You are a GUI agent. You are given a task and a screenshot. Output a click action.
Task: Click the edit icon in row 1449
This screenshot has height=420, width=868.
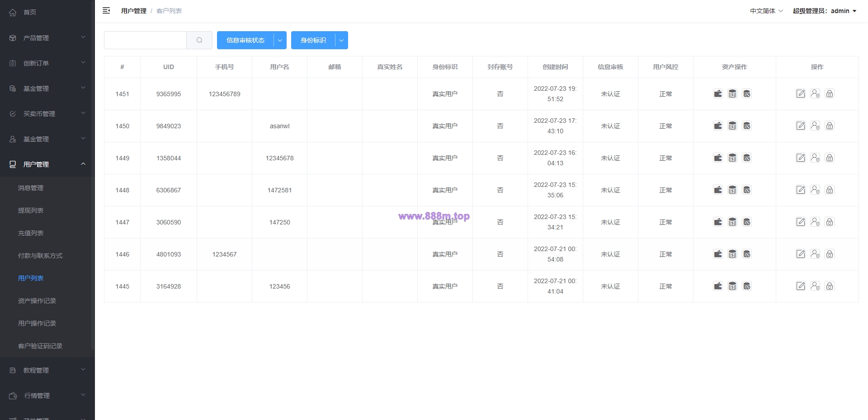801,158
